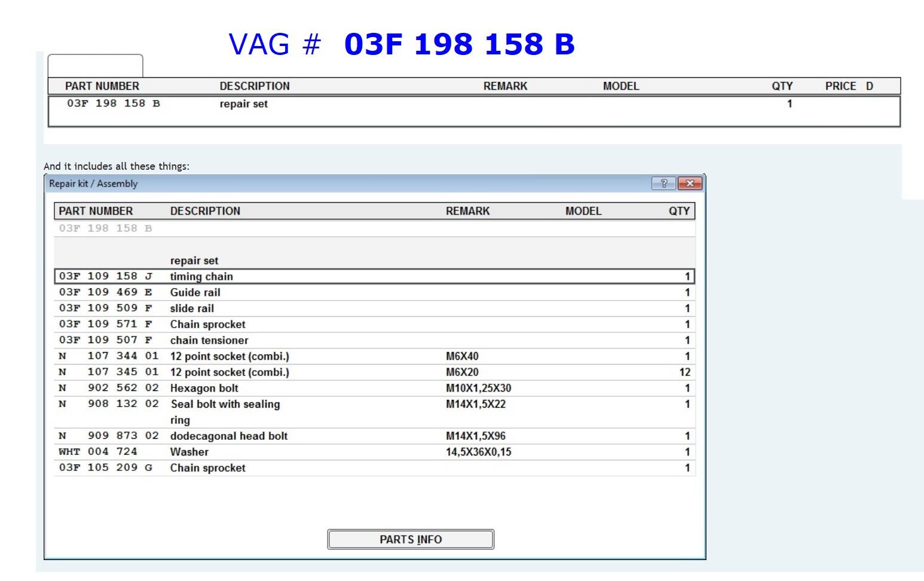This screenshot has height=581, width=924.
Task: Select the Washer WHT 004 724 row
Action: 374,452
